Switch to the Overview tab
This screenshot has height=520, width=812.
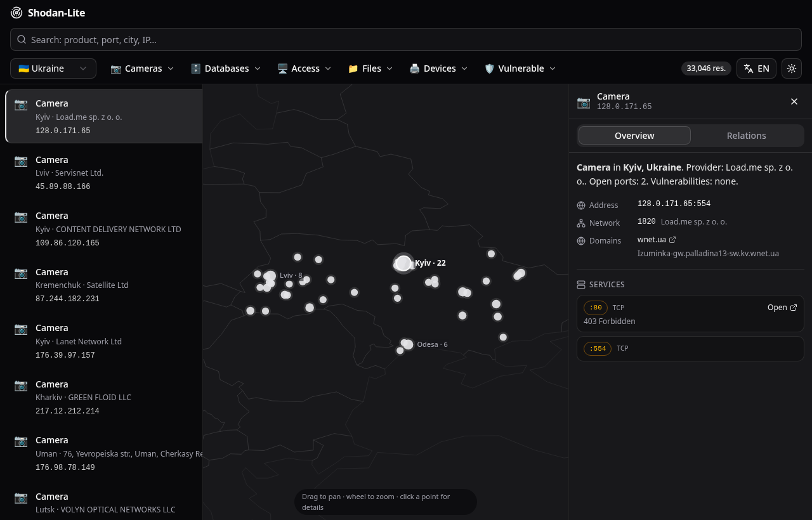point(634,136)
